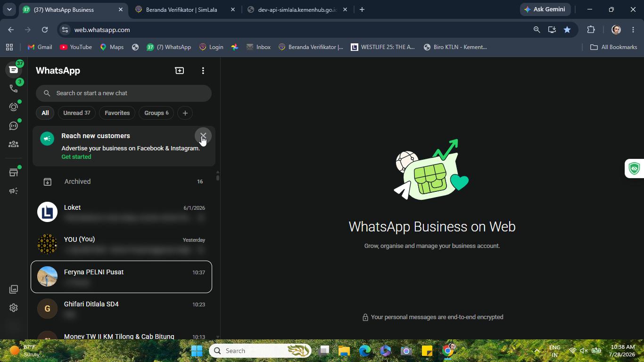644x362 pixels.
Task: Open the Advertise megaphone icon in sidebar
Action: [x=14, y=191]
